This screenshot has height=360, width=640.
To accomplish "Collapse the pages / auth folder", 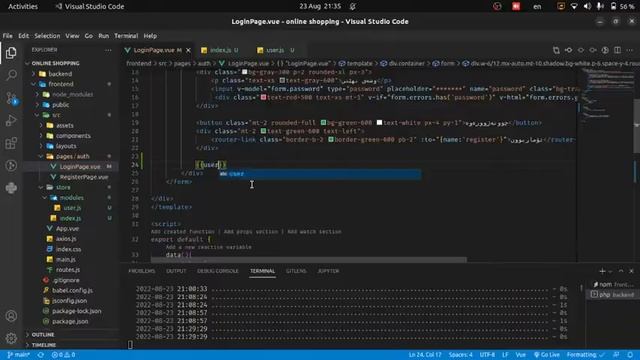I will (x=72, y=156).
